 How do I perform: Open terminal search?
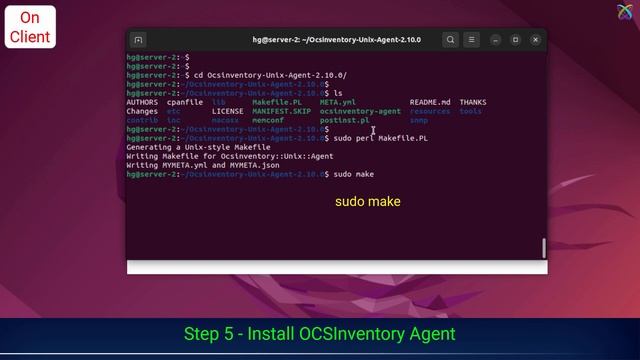click(450, 40)
